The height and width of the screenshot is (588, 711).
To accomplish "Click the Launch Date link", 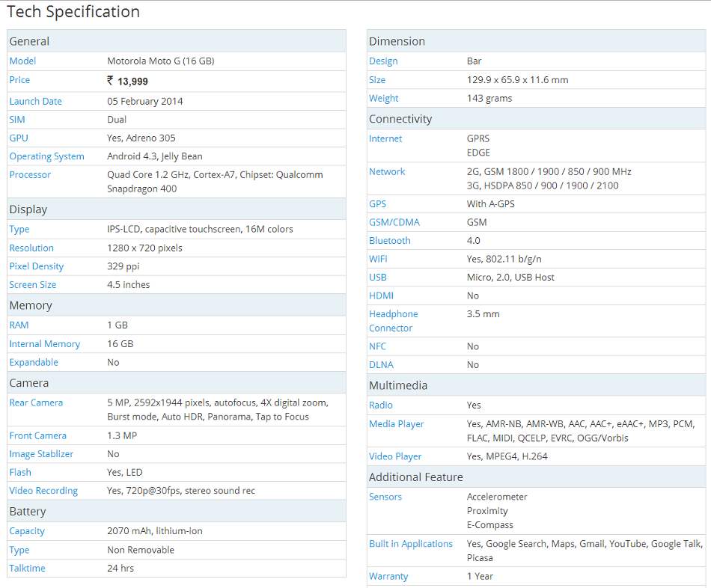I will [35, 101].
